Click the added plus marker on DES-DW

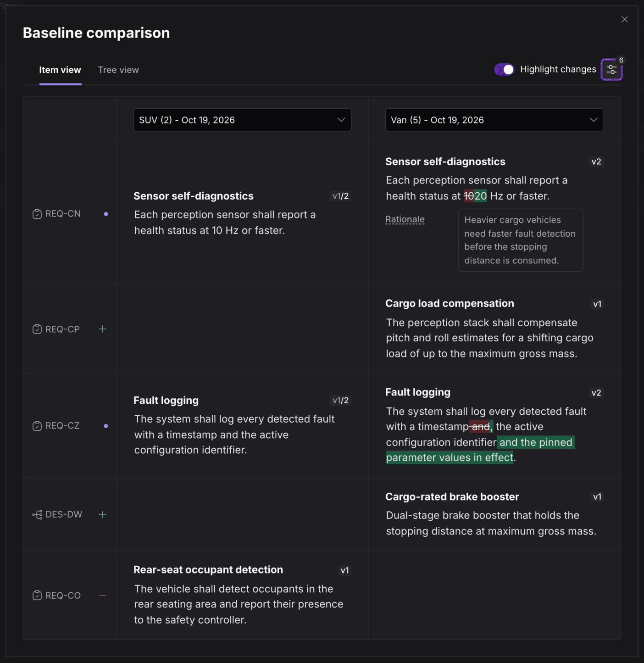(x=102, y=515)
